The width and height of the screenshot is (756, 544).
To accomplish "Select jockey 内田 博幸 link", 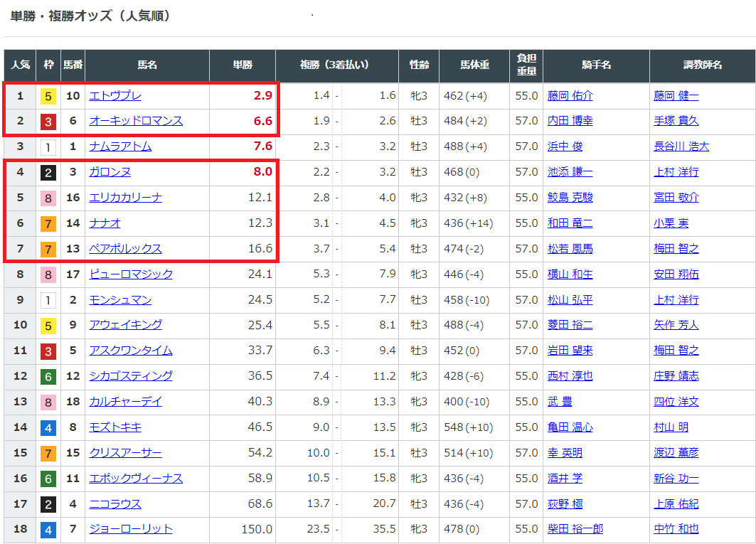I will 570,121.
